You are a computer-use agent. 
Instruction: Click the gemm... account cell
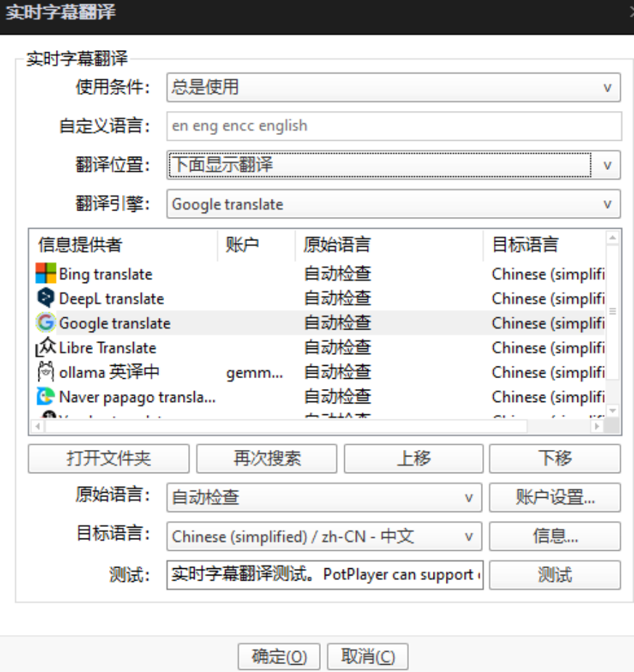click(254, 373)
